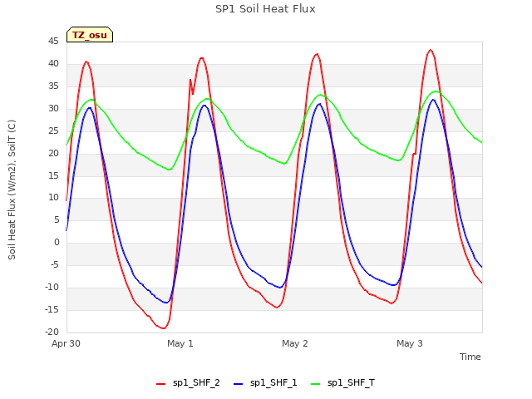This screenshot has width=532, height=399.
Task: Click the May 3 x-axis label
Action: (x=410, y=343)
